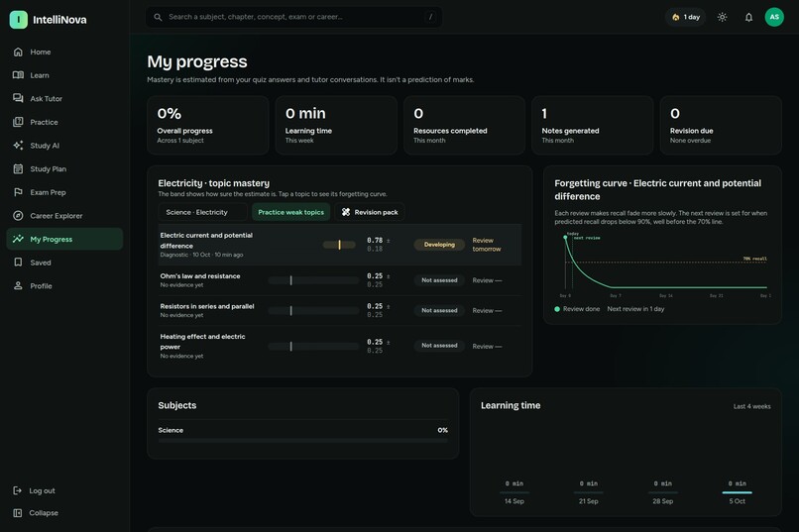Click the Overall progress card

tap(208, 125)
